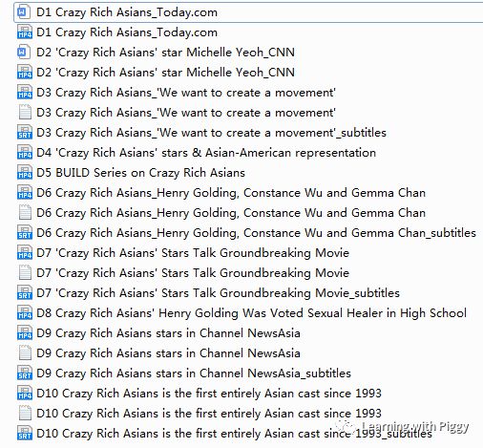483x448 pixels.
Task: Select the highlighted file name 'D1 Crazy Rich Asians_Today.com' in the Word document row
Action: 127,12
